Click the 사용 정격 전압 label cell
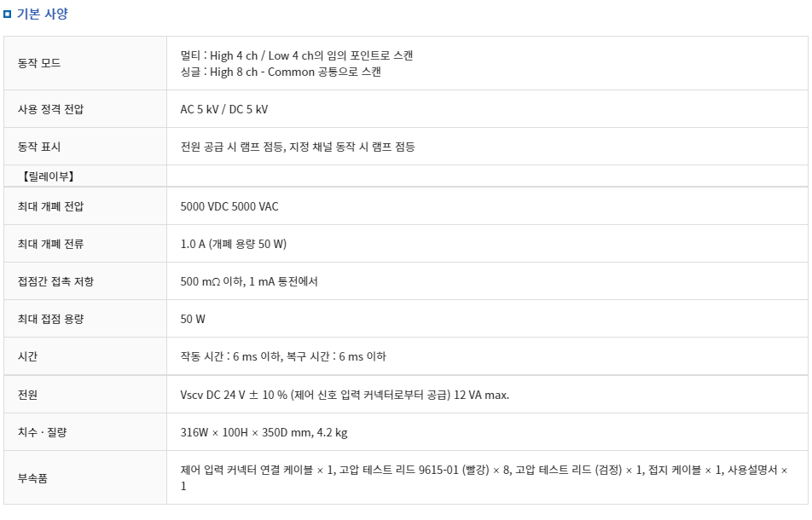The image size is (812, 520). pyautogui.click(x=51, y=109)
